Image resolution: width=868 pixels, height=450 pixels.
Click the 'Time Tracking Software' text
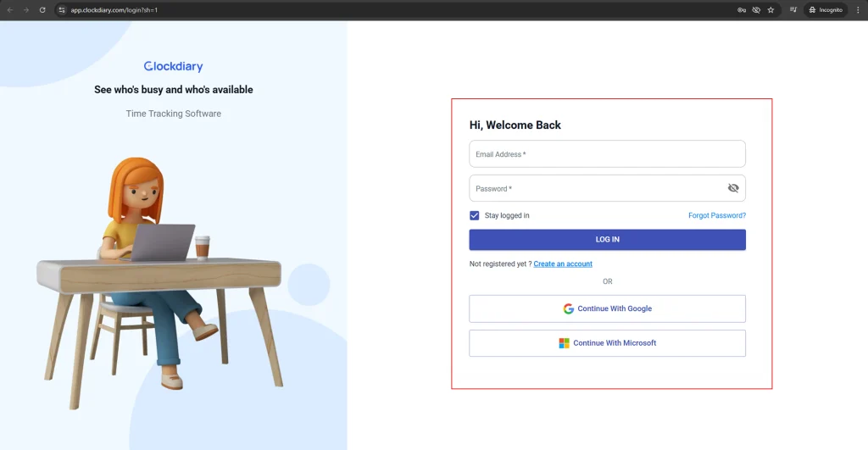tap(173, 114)
